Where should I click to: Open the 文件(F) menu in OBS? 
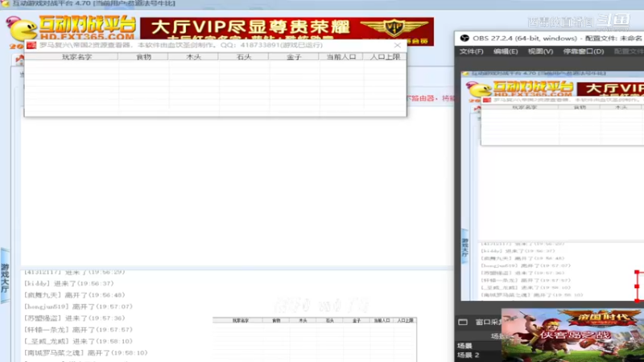click(471, 51)
